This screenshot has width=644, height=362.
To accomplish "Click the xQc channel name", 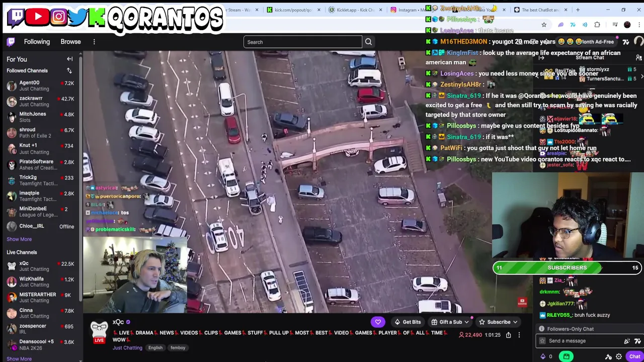I will pos(118,322).
